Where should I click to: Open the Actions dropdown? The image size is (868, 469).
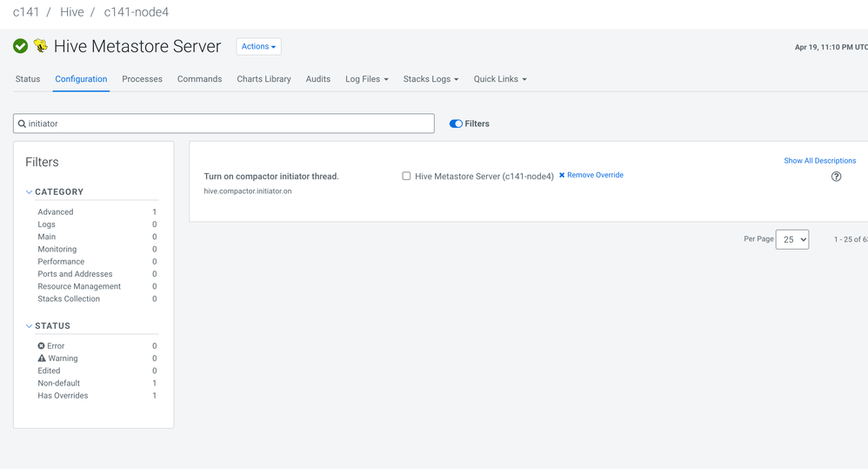click(x=258, y=46)
